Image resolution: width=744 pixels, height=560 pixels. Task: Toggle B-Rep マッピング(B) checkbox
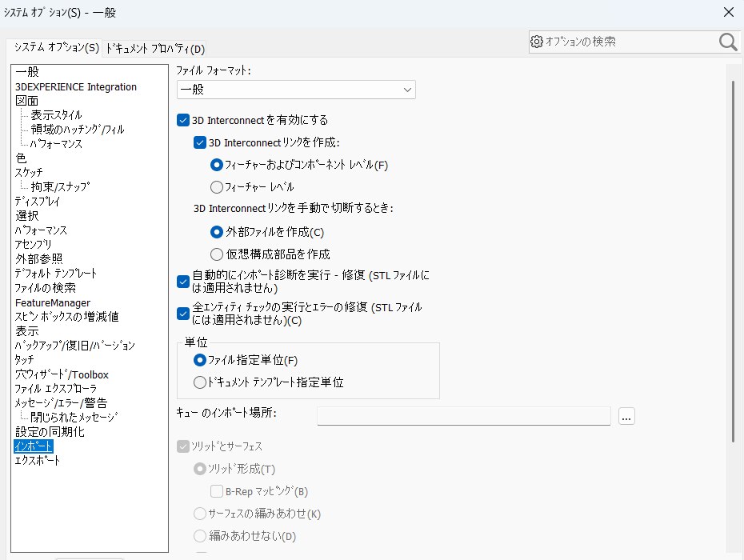click(216, 491)
